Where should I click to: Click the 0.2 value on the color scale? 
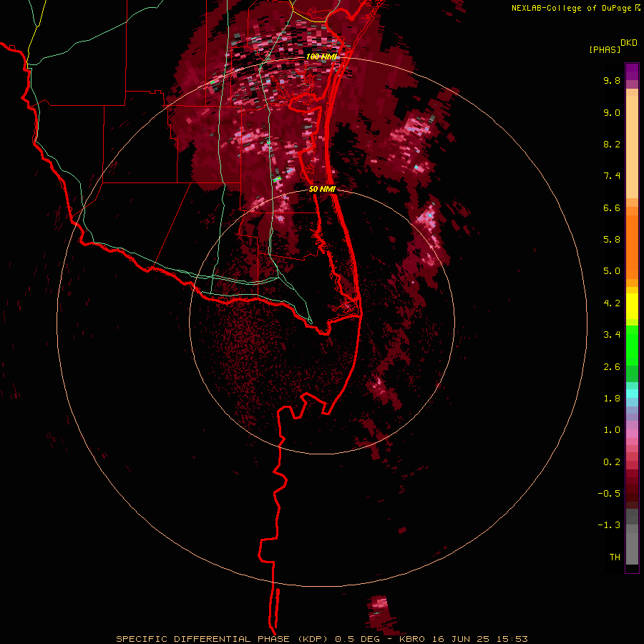[x=612, y=462]
